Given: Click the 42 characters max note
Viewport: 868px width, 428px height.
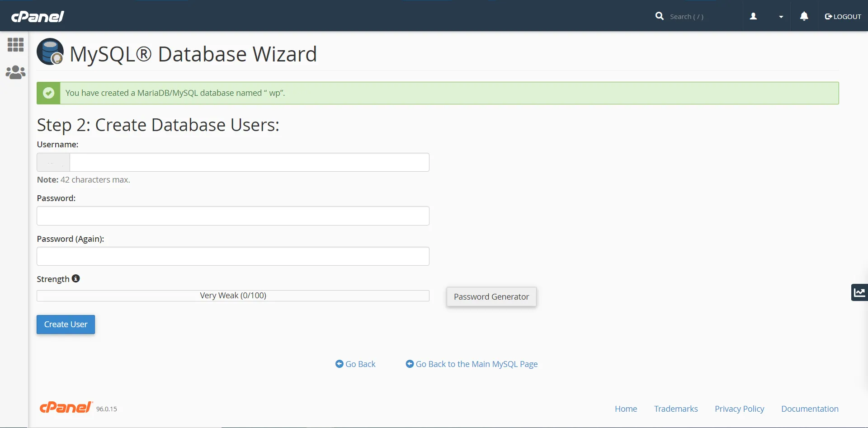Looking at the screenshot, I should tap(83, 180).
